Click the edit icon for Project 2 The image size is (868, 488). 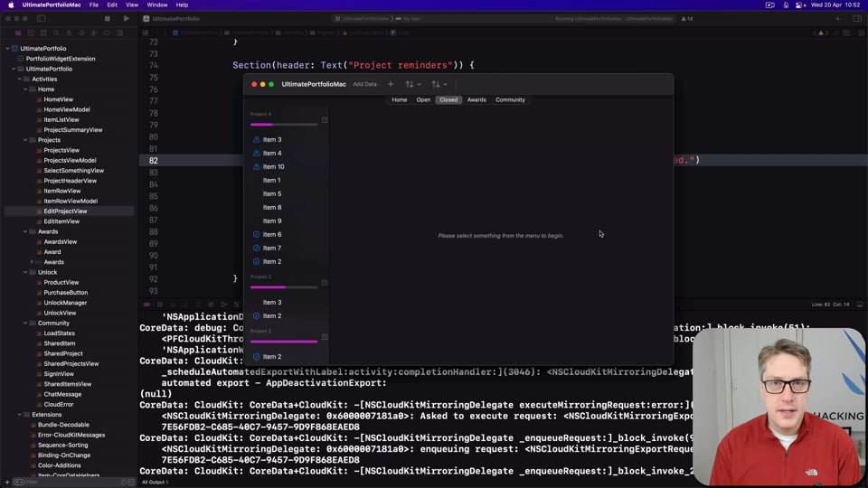pyautogui.click(x=325, y=337)
